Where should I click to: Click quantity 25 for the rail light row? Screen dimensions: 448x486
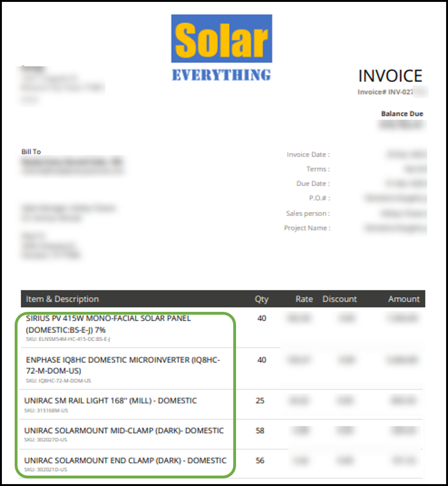pos(260,401)
